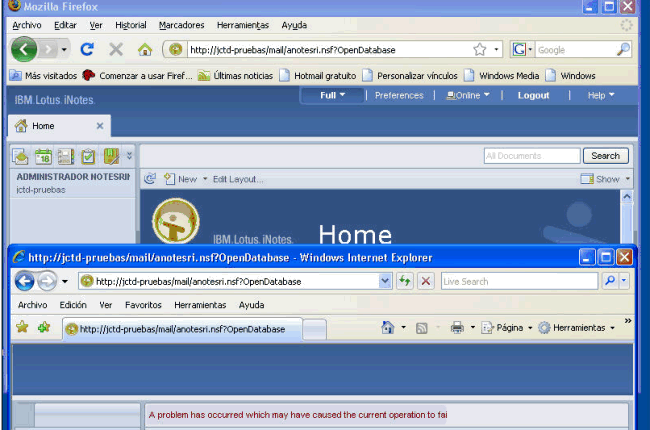
Task: Click the IE Live Search field
Action: coord(519,282)
